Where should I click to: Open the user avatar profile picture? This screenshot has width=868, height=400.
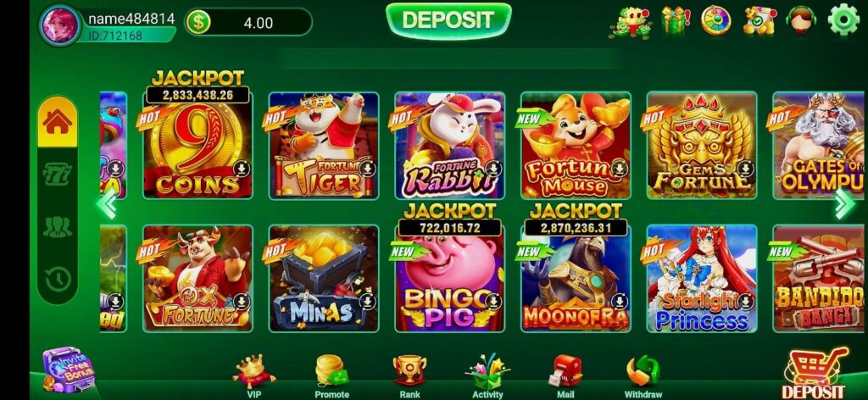pyautogui.click(x=60, y=25)
